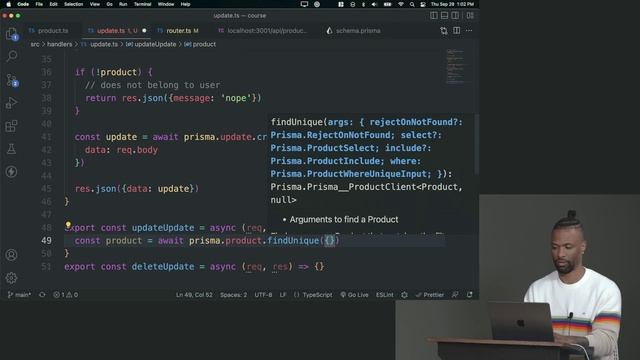Open Wi-Fi menu in menu bar
640x360 pixels.
click(400, 4)
